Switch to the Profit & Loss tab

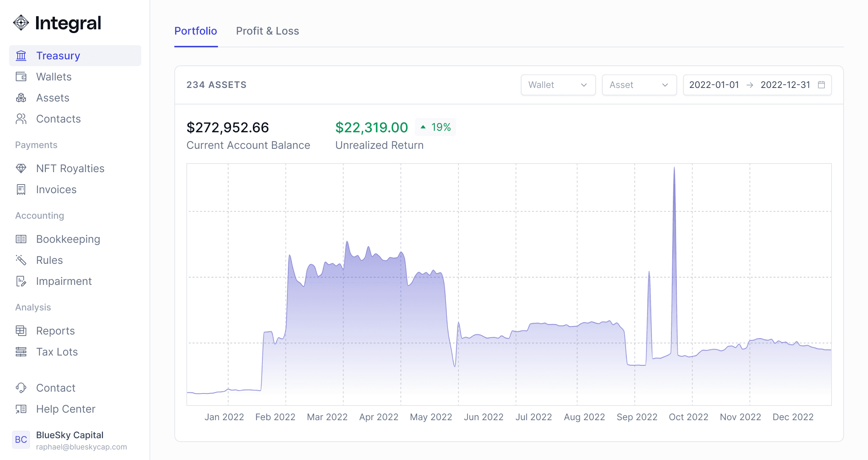268,31
